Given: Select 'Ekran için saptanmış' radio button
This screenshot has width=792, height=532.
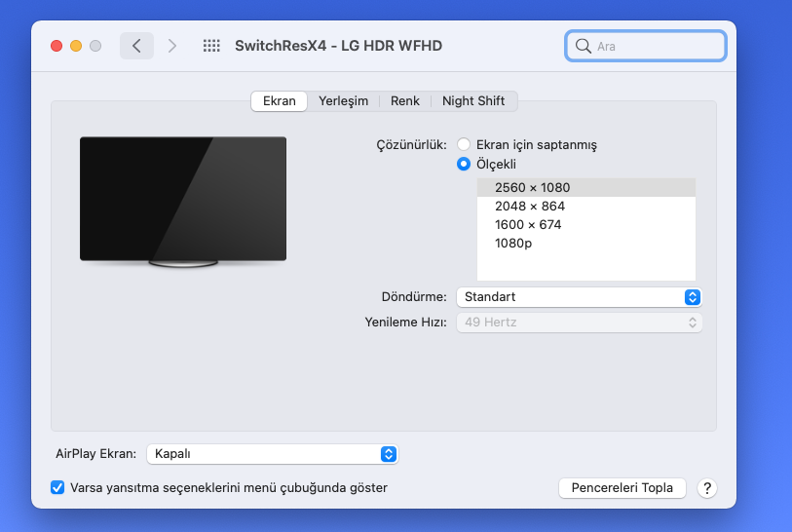Looking at the screenshot, I should [463, 144].
